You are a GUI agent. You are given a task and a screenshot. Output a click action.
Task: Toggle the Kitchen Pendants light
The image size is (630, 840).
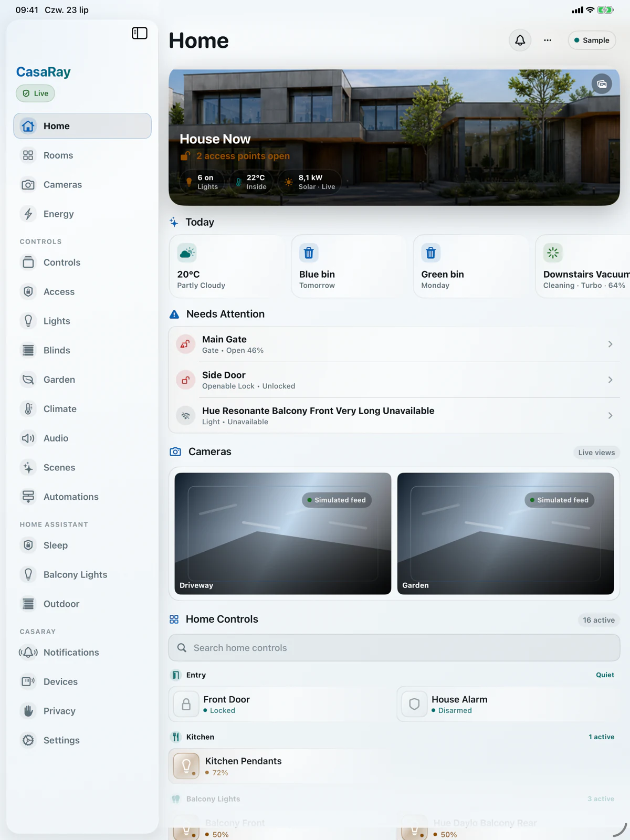coord(186,766)
